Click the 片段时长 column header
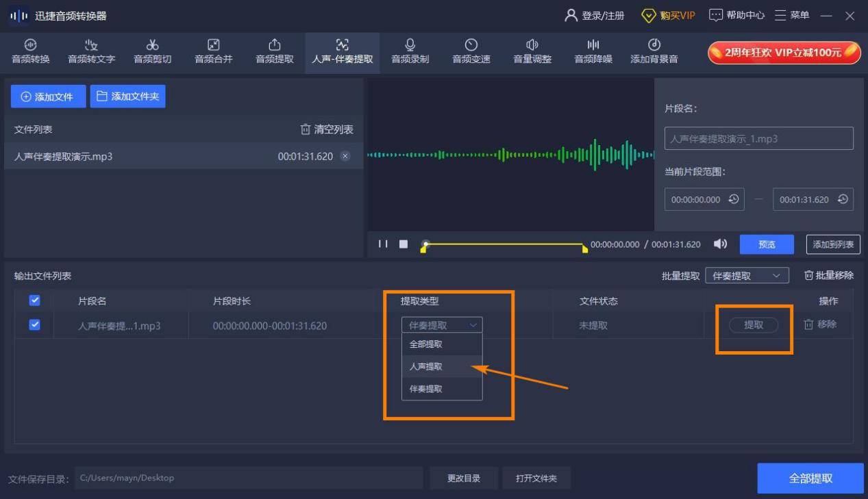This screenshot has width=868, height=499. click(232, 301)
